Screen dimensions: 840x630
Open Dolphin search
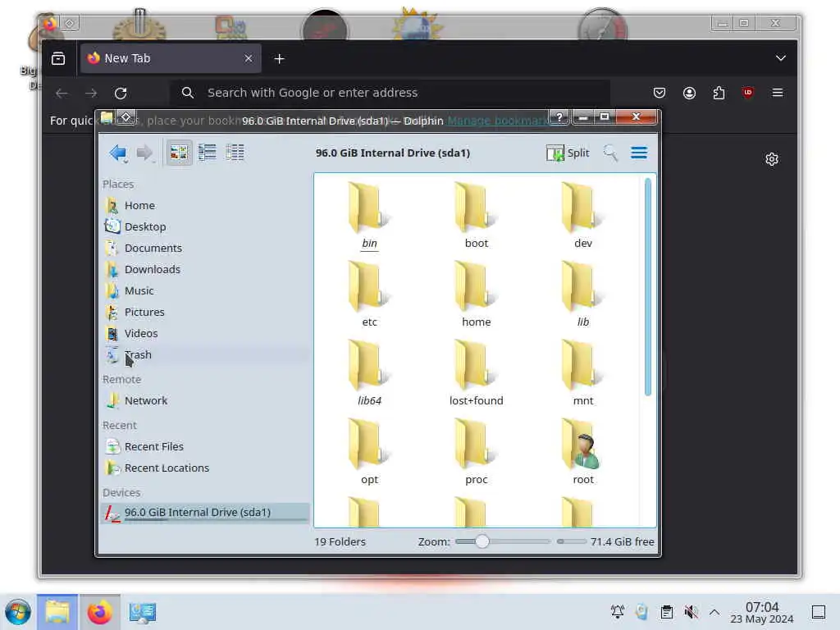point(610,153)
